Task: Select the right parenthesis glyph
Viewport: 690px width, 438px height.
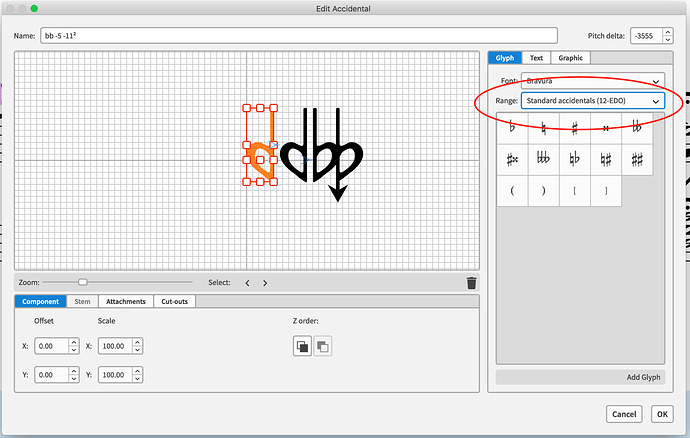Action: (543, 191)
